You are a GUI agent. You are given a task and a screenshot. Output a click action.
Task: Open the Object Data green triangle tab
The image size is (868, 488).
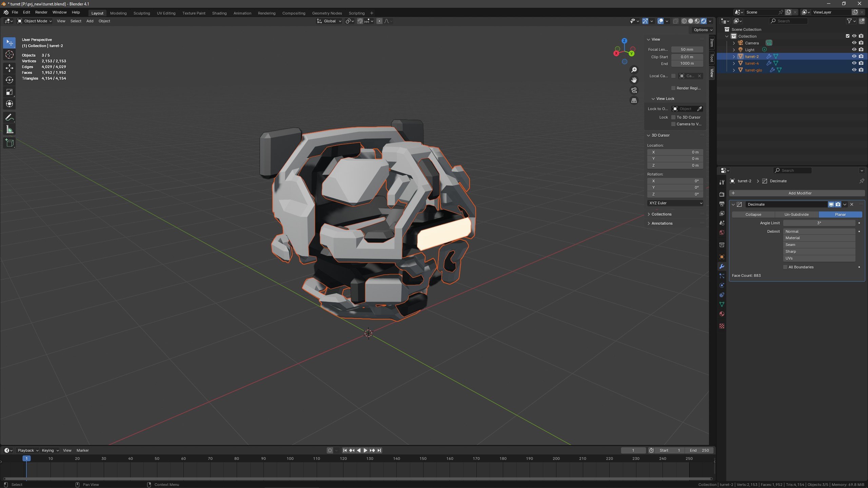tap(722, 304)
